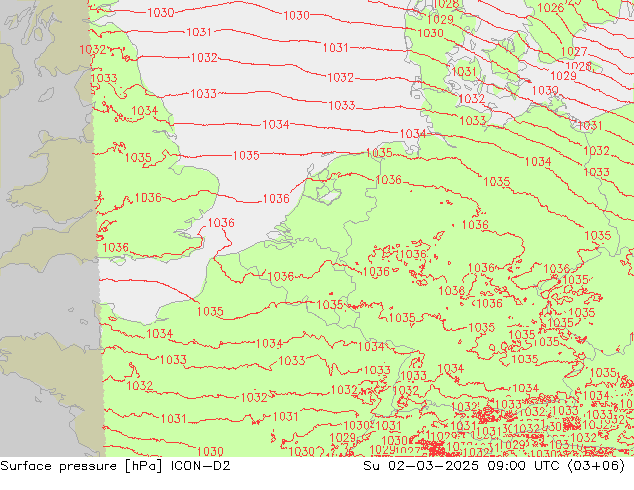Viewport: 634px width, 490px height.
Task: Click the "1026" isobar label
Action: click(x=551, y=8)
